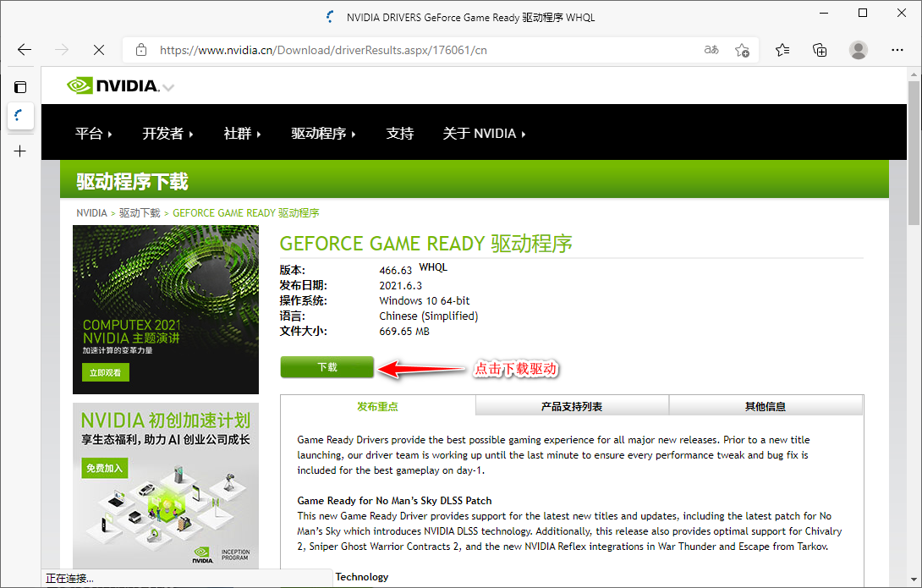
Task: Open the read aloud / translate icon
Action: point(711,50)
